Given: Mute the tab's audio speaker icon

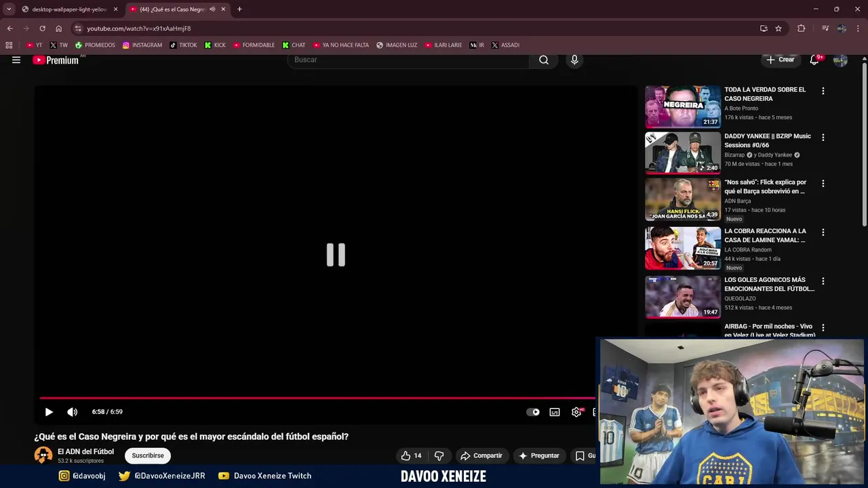Looking at the screenshot, I should click(212, 9).
